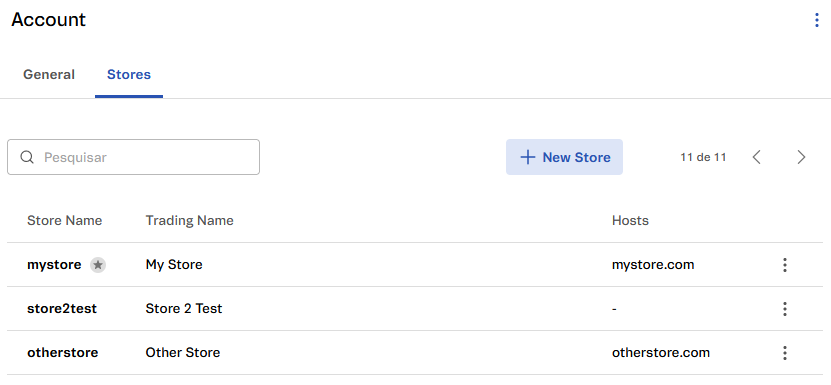The image size is (831, 385).
Task: Open the store2test row actions menu
Action: click(785, 309)
